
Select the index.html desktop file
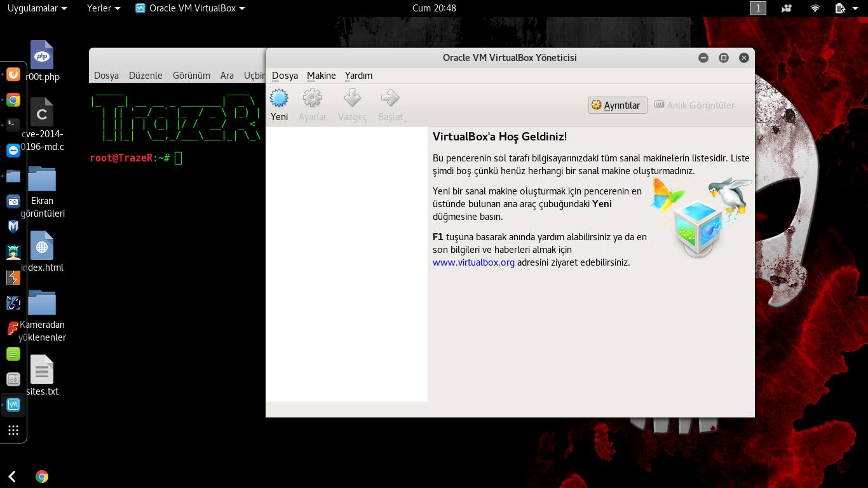[x=42, y=252]
